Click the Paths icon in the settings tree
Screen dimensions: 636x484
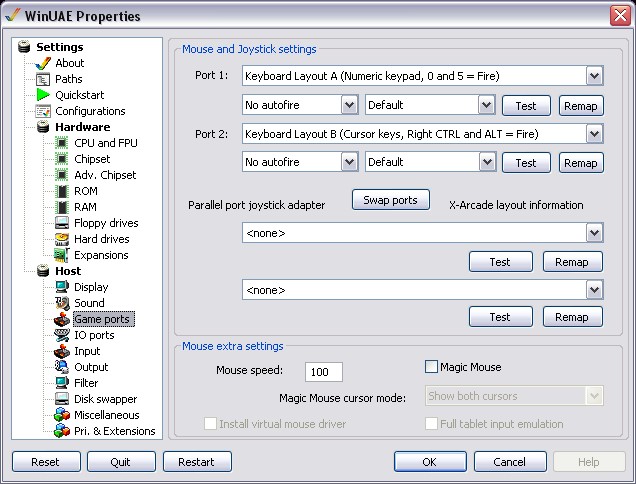coord(43,79)
